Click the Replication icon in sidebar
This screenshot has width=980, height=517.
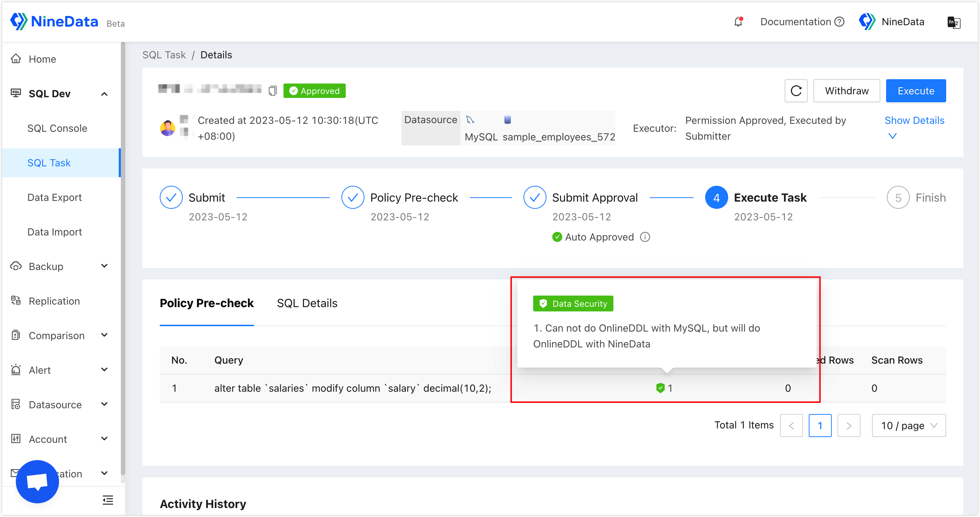[15, 301]
